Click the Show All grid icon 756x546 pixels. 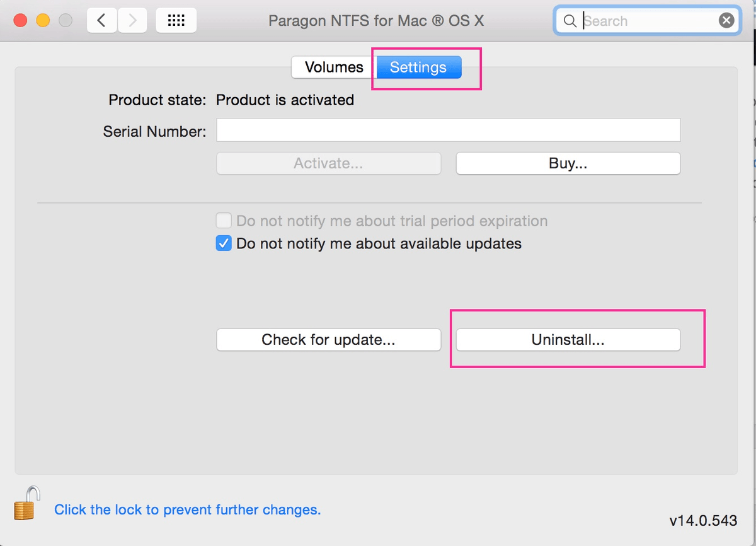[176, 20]
